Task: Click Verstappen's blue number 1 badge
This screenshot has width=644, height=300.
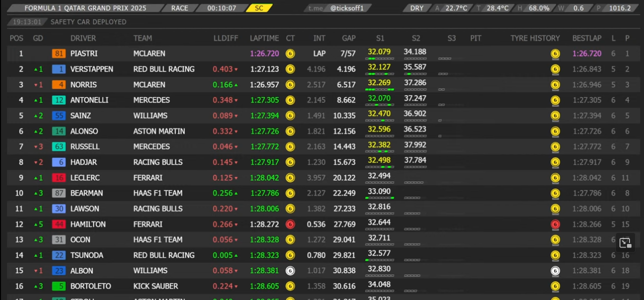Action: [x=59, y=69]
